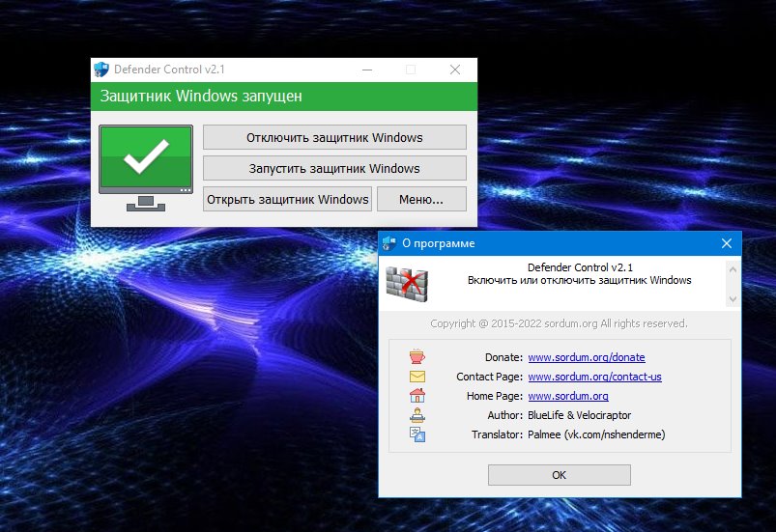Viewport: 776px width, 532px height.
Task: Click the Translator icon
Action: pos(417,434)
